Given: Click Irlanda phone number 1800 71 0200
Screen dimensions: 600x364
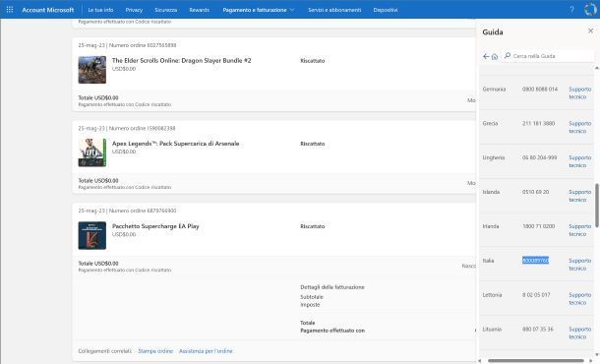Looking at the screenshot, I should coord(538,226).
